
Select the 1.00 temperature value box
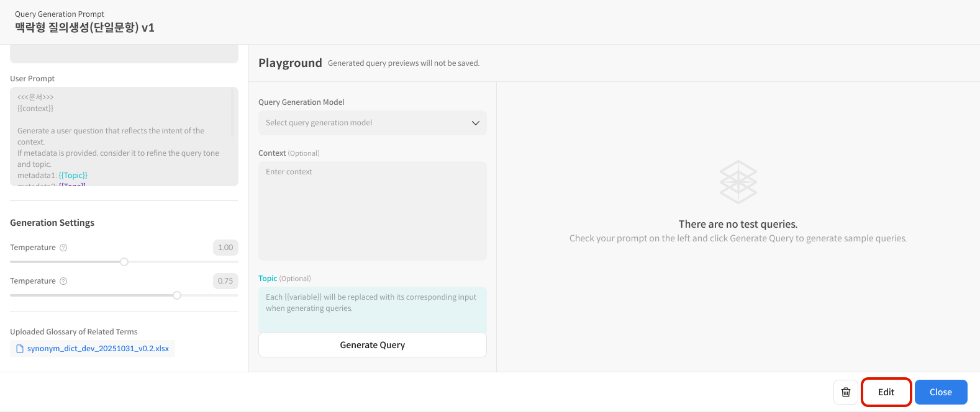click(x=225, y=248)
